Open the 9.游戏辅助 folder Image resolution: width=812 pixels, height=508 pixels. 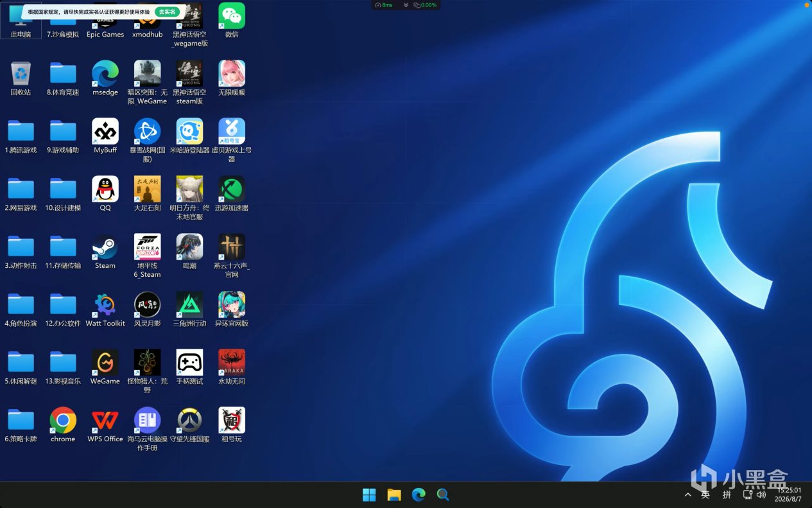point(63,132)
